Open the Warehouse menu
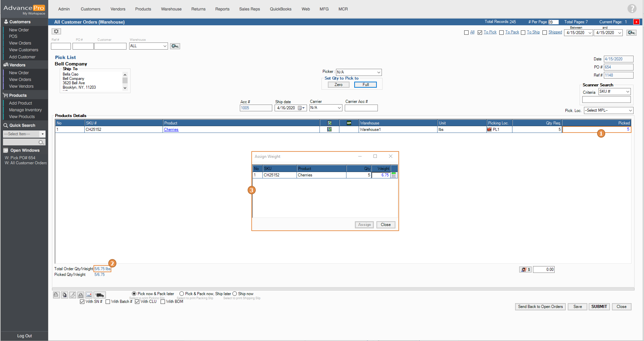This screenshot has height=341, width=644. pos(171,9)
